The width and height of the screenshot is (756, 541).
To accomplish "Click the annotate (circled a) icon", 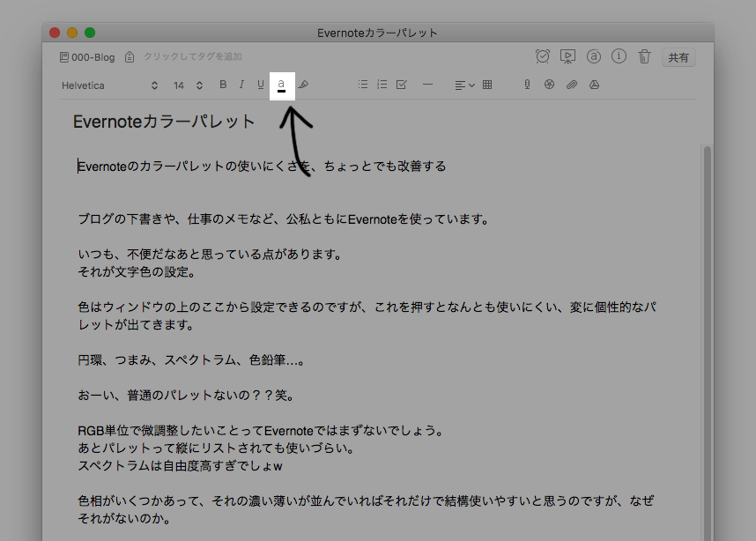I will click(594, 56).
